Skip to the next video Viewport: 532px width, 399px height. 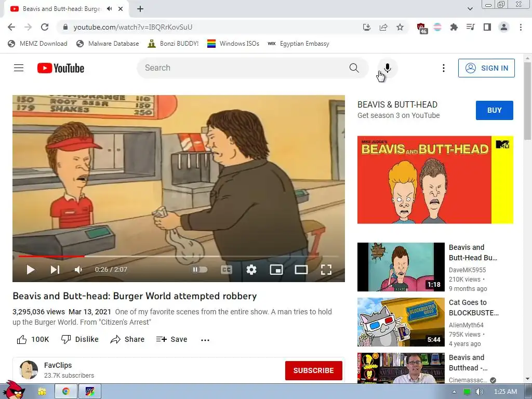coord(55,270)
